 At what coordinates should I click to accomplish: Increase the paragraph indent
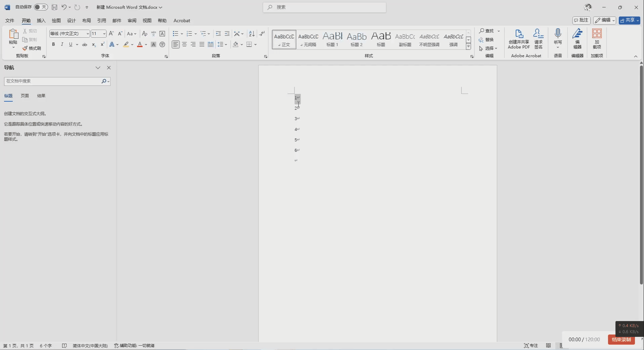(227, 34)
